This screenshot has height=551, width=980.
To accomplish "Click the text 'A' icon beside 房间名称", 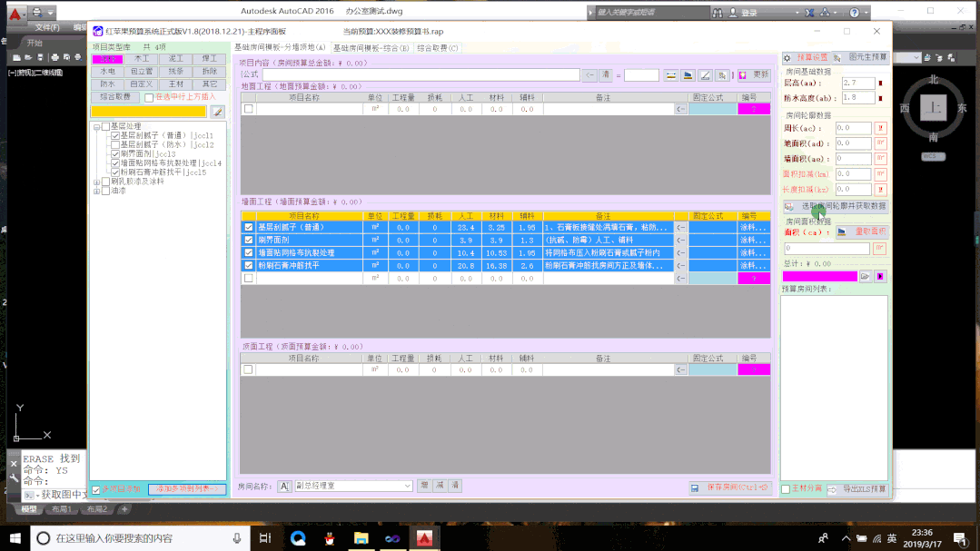I will [285, 487].
